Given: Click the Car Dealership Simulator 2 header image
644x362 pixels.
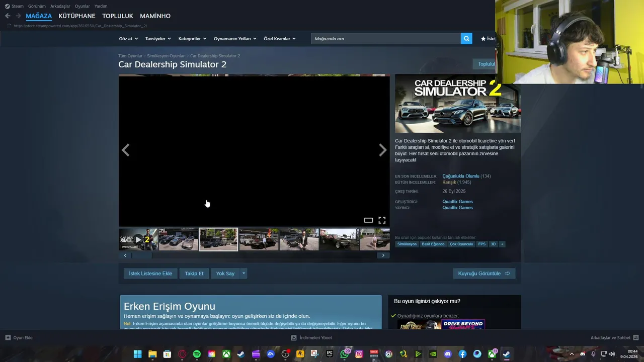Looking at the screenshot, I should click(x=458, y=104).
